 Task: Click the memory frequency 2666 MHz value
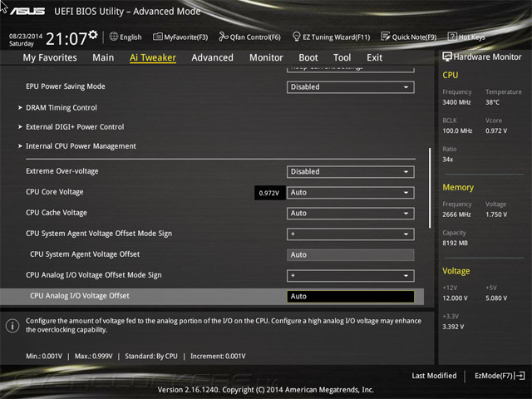[x=456, y=214]
